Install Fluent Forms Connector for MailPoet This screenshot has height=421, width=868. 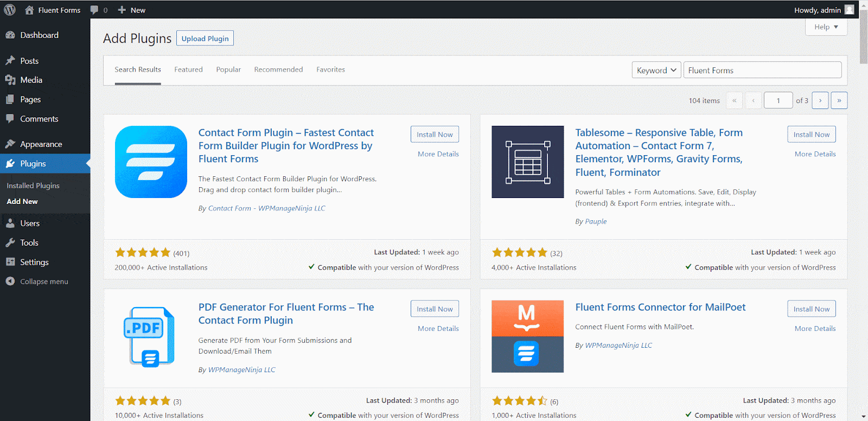pos(812,309)
